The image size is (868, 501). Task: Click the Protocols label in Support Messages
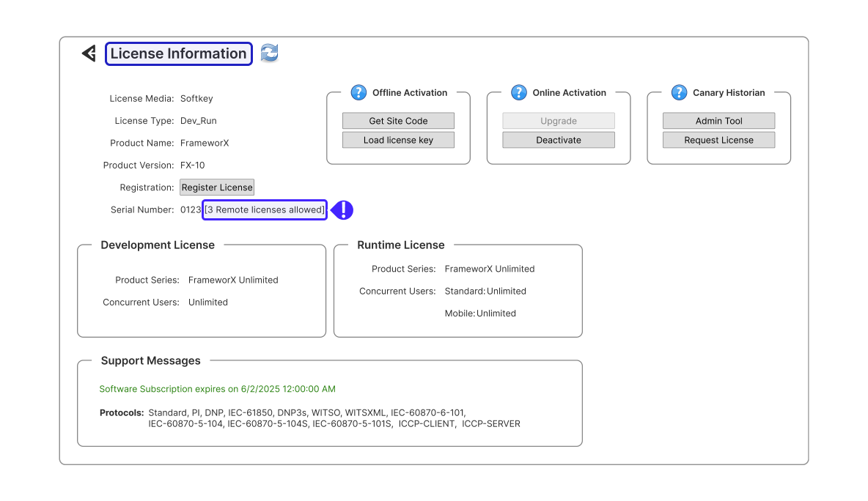pos(122,412)
